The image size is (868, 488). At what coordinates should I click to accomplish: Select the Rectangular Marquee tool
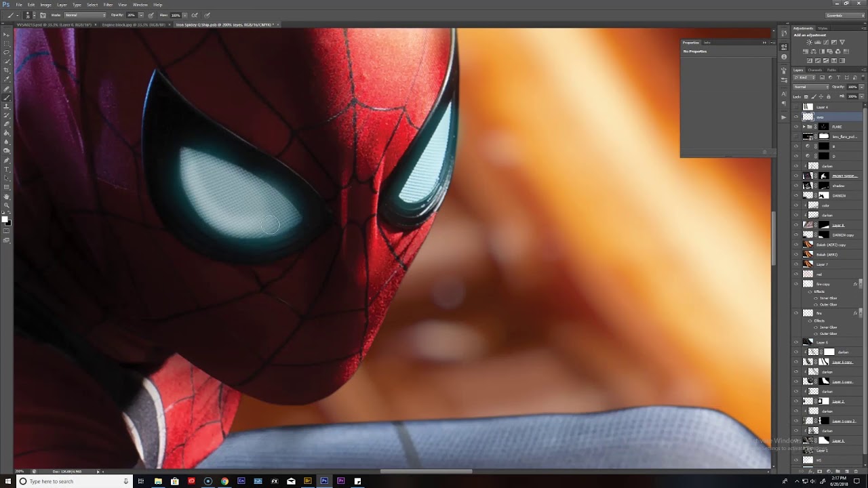pos(7,43)
